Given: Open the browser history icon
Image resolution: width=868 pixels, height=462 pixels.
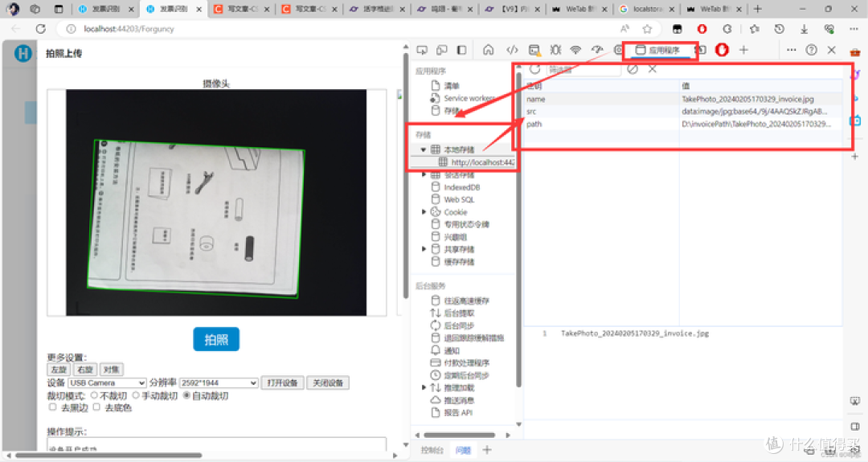Looking at the screenshot, I should [x=779, y=29].
